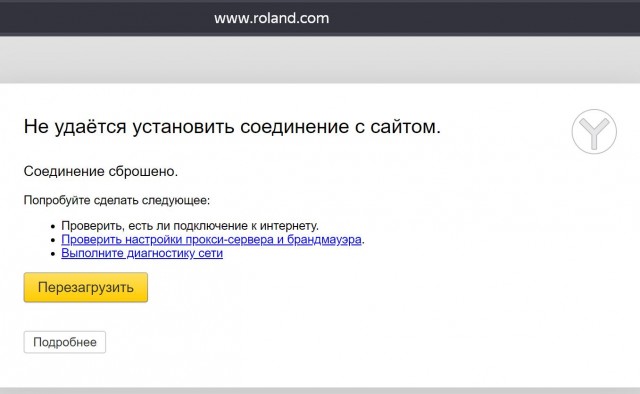Select the heading Не удаётся установить соединение
640x394 pixels.
pos(232,127)
